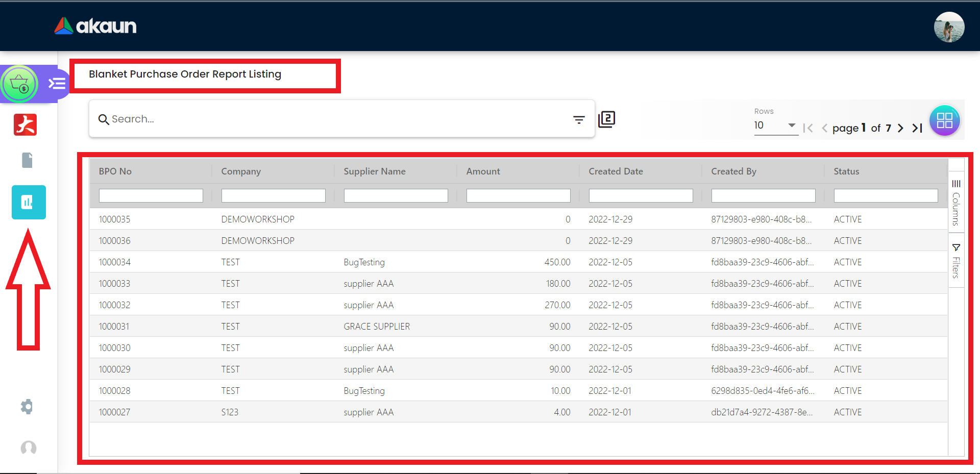Jump to the last page
This screenshot has height=474, width=980.
click(917, 128)
